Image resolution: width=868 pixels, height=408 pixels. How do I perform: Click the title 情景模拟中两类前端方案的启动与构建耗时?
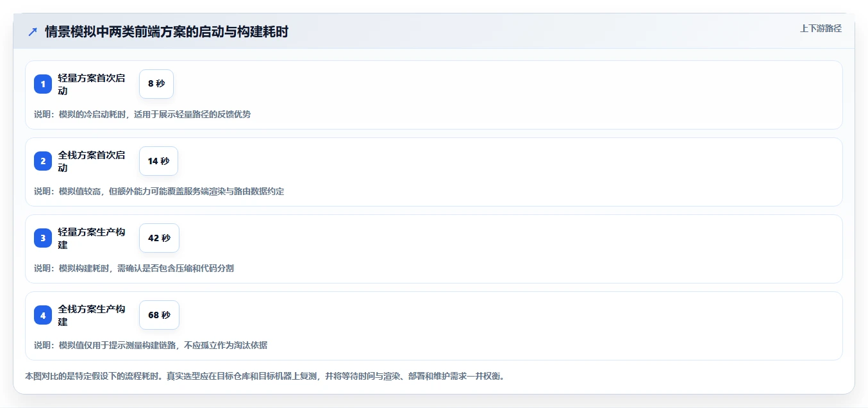coord(167,31)
